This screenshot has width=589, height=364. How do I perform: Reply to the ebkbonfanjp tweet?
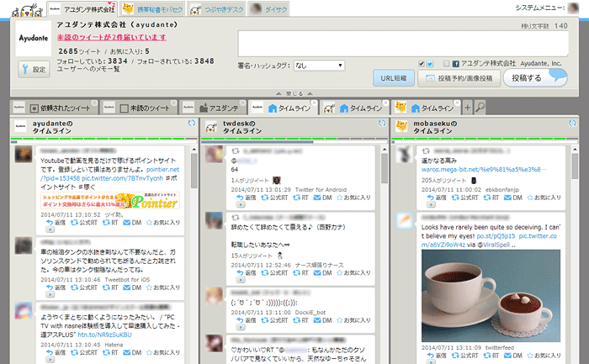(437, 198)
